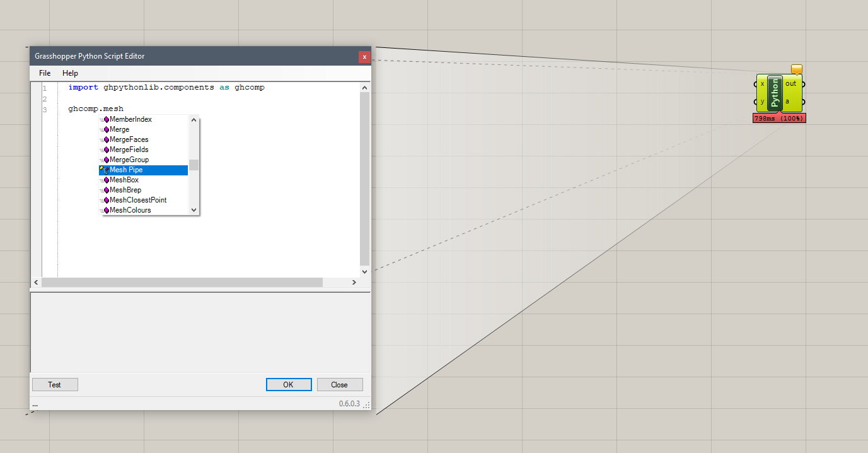Click OK to confirm the script
This screenshot has height=453, width=868.
(289, 384)
